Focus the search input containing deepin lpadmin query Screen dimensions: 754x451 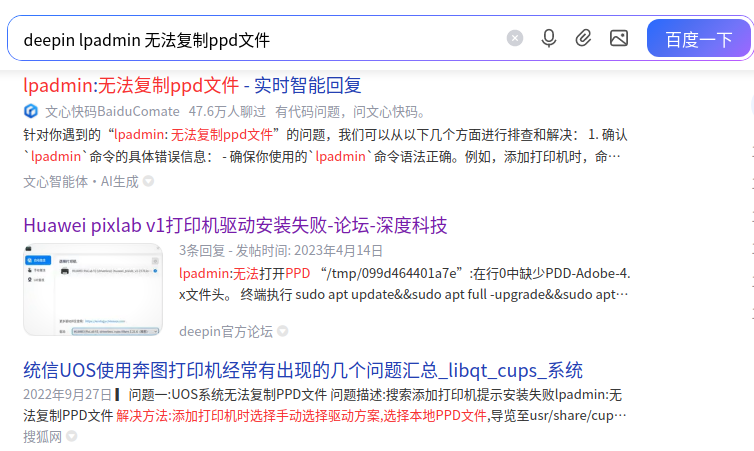tap(260, 39)
